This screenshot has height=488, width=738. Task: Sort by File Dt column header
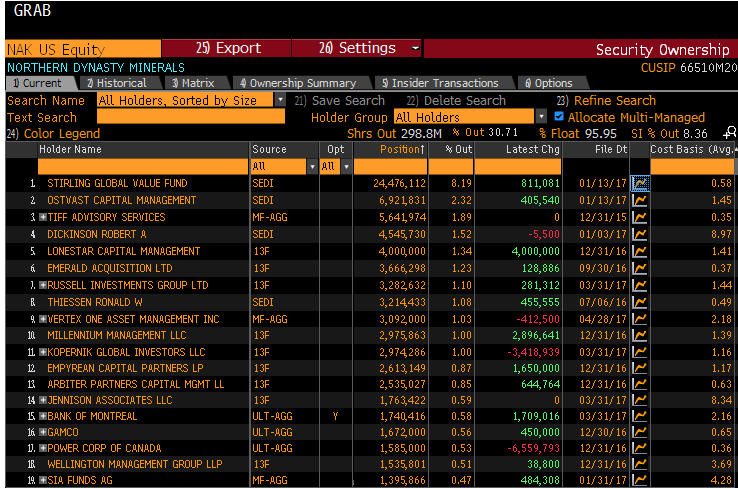click(596, 150)
